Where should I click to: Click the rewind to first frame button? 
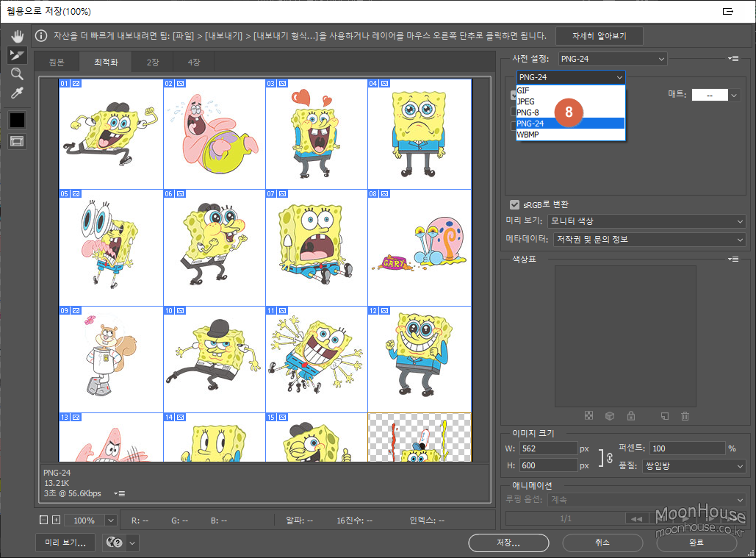coord(636,519)
